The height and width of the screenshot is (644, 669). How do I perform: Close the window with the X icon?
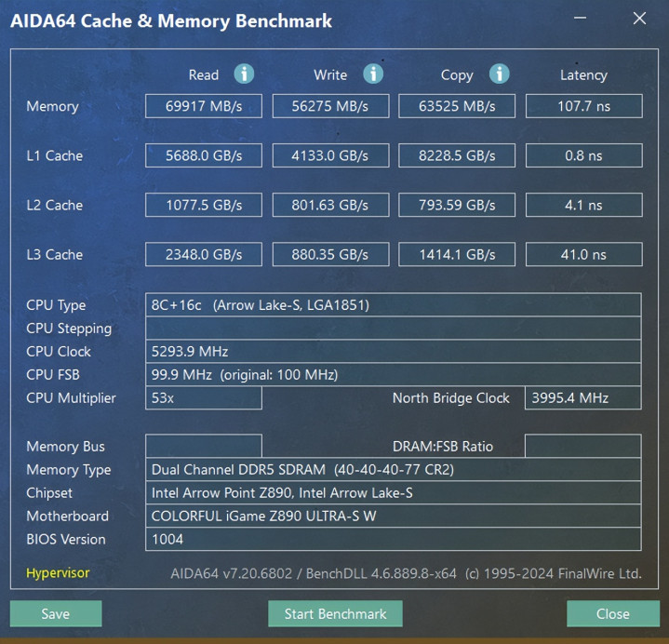(639, 18)
